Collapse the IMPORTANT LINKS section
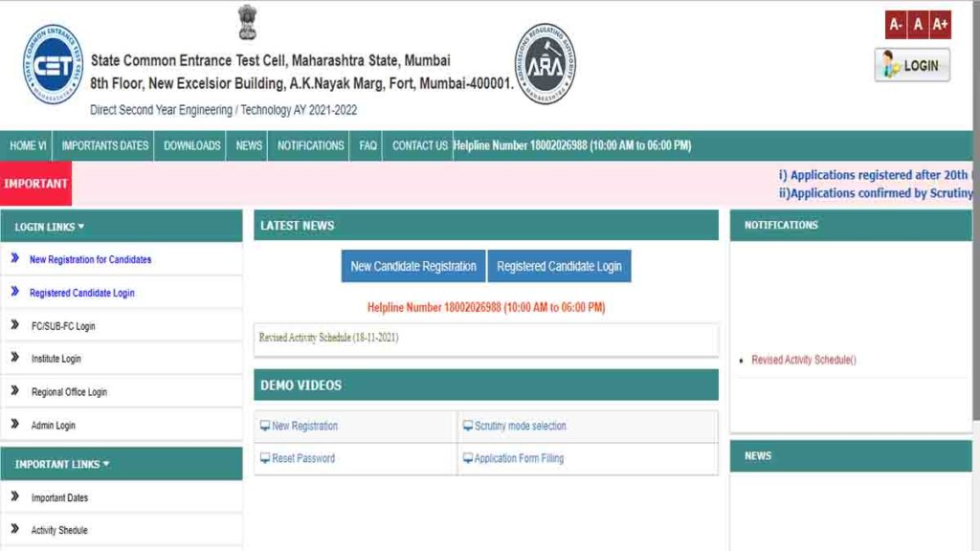980x551 pixels. point(62,464)
